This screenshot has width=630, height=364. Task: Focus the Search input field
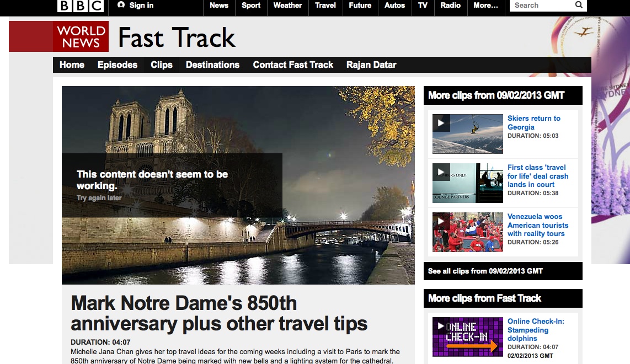(x=541, y=6)
